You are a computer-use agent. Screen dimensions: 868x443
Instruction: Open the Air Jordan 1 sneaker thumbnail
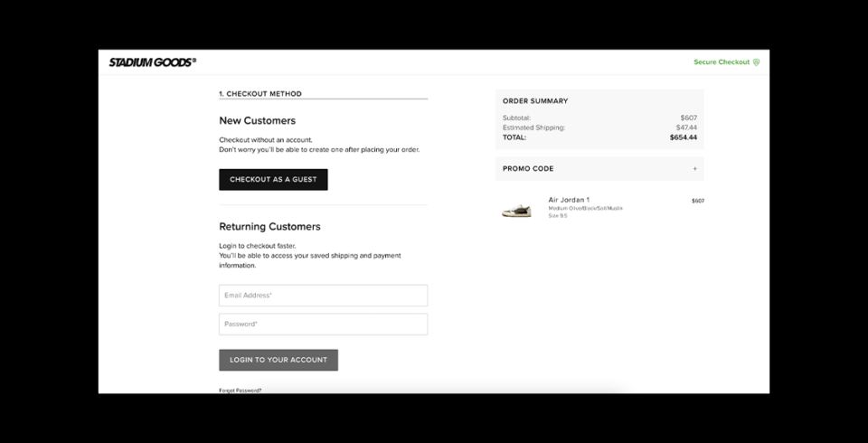click(x=516, y=211)
